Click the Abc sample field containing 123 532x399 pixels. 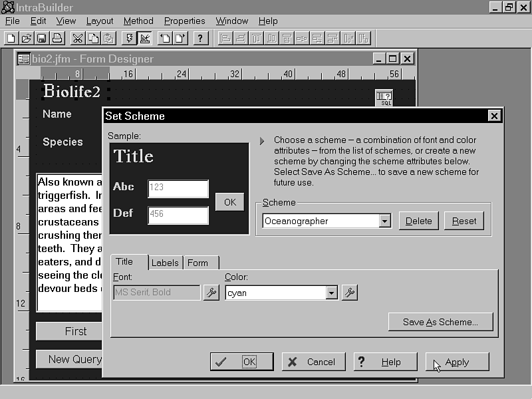[178, 188]
